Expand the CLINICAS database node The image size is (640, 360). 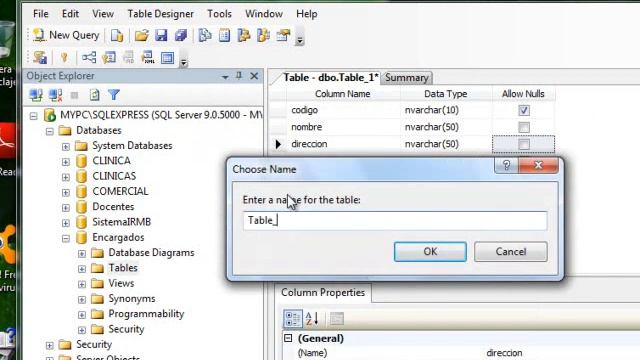click(x=66, y=177)
